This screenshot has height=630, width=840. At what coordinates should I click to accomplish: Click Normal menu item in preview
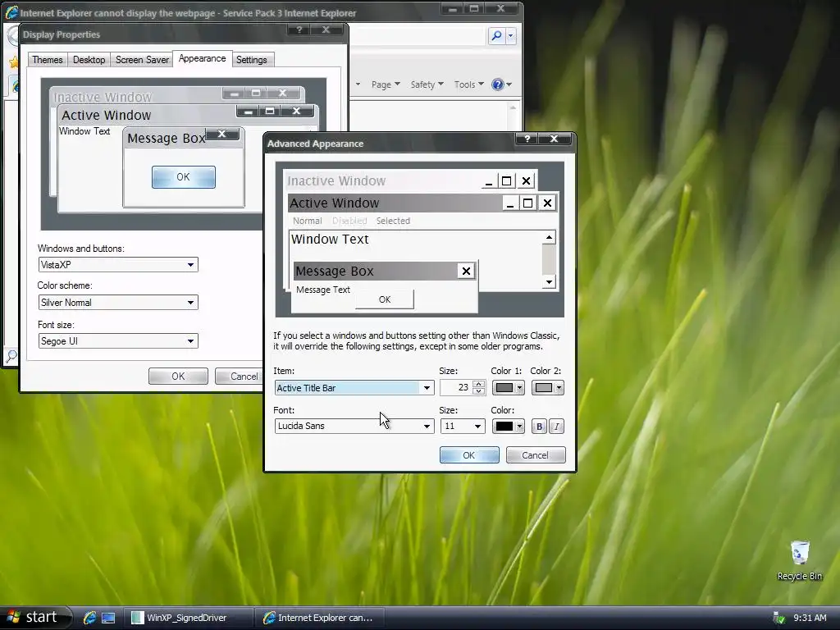[x=307, y=221]
